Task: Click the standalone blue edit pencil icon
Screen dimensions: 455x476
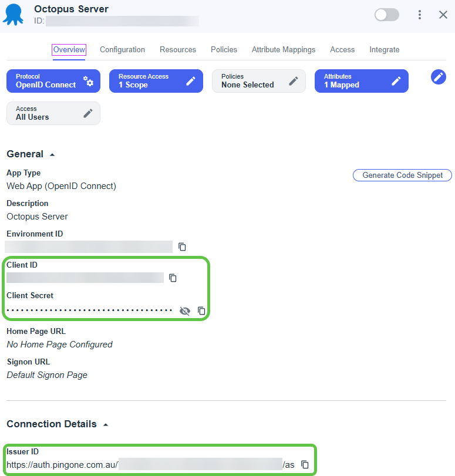Action: pos(438,77)
